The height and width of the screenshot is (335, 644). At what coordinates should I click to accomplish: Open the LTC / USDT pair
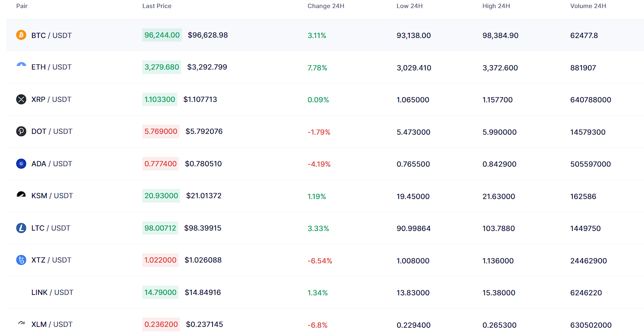click(51, 228)
